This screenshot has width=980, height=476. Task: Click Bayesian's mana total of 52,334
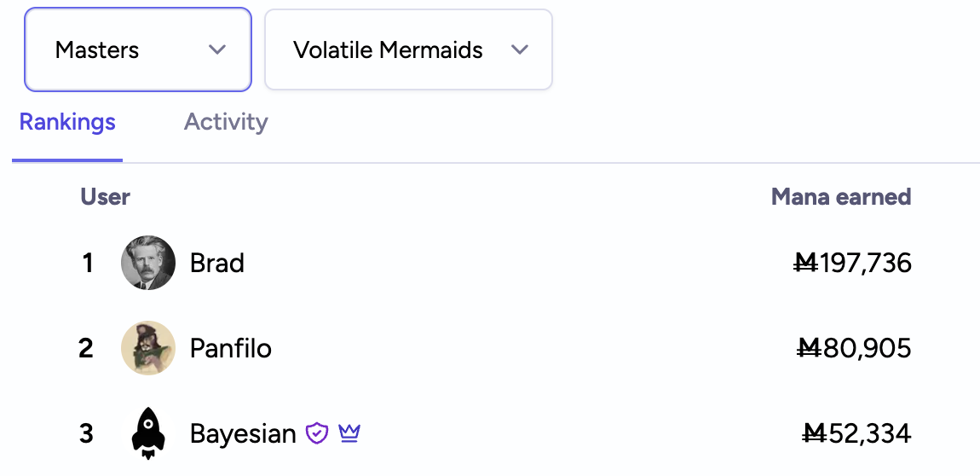(857, 433)
